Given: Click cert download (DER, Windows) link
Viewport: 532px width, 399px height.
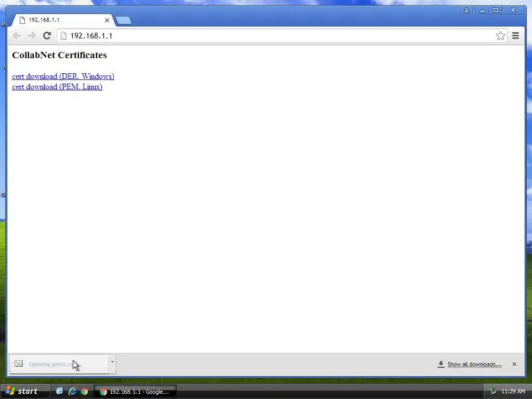Looking at the screenshot, I should (63, 76).
